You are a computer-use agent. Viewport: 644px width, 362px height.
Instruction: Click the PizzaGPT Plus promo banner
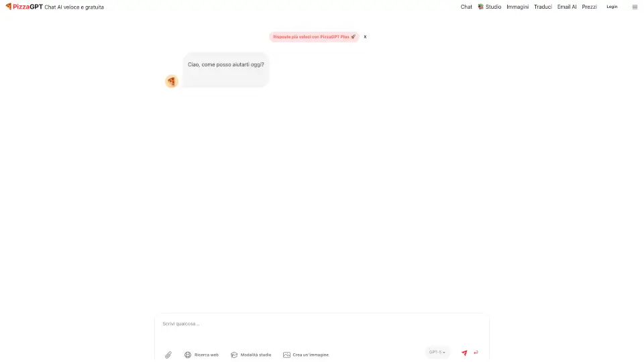click(314, 37)
